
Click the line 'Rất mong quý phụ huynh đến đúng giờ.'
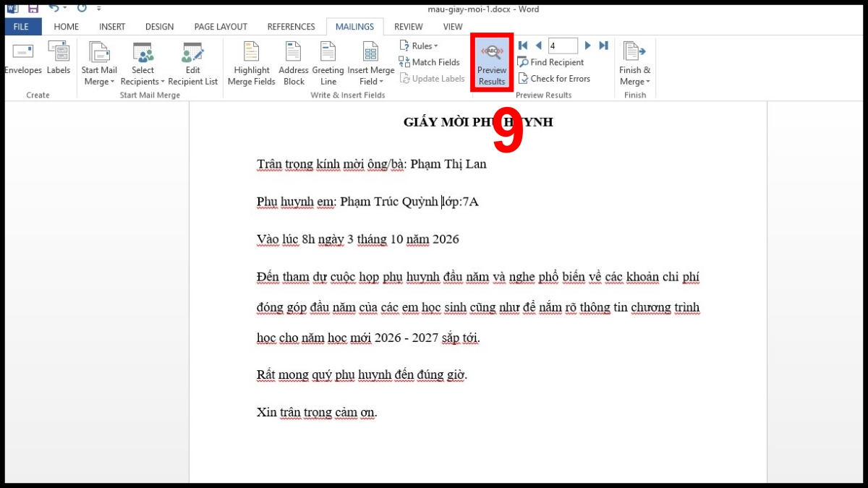[362, 374]
